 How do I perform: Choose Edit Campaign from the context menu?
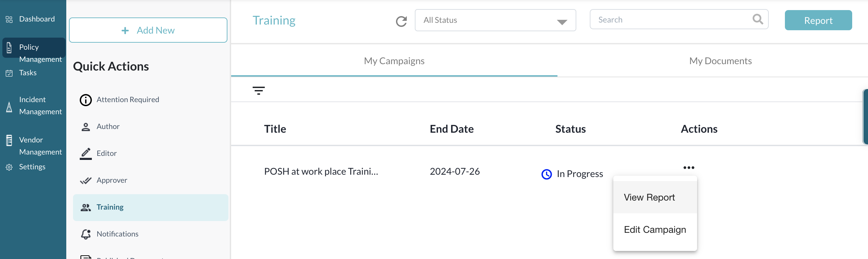(x=654, y=230)
